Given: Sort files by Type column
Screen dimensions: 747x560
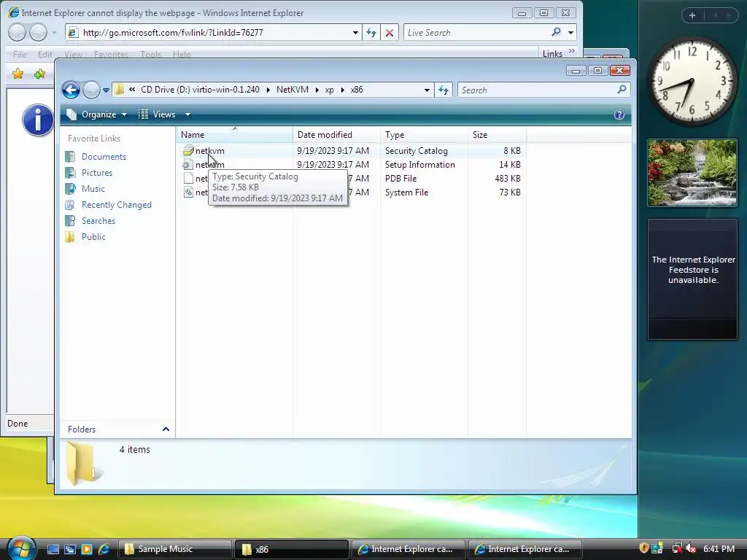Looking at the screenshot, I should (x=424, y=135).
